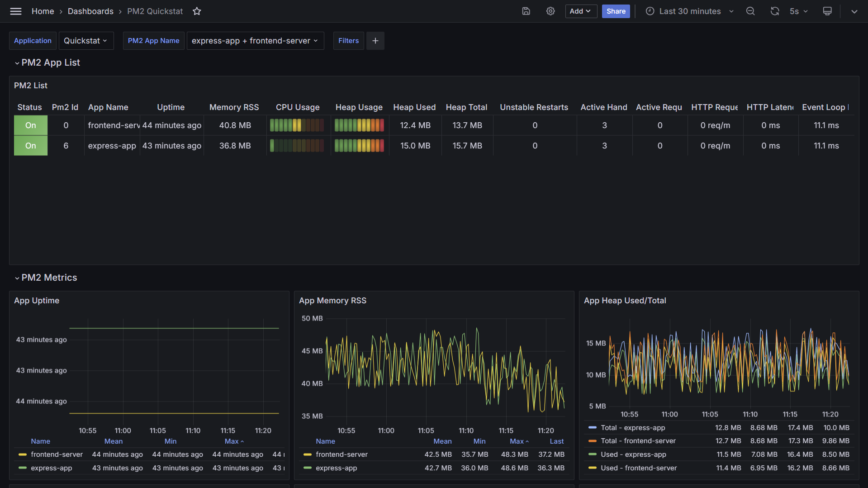This screenshot has height=488, width=868.
Task: Go to Dashboards in breadcrumb
Action: (x=90, y=11)
